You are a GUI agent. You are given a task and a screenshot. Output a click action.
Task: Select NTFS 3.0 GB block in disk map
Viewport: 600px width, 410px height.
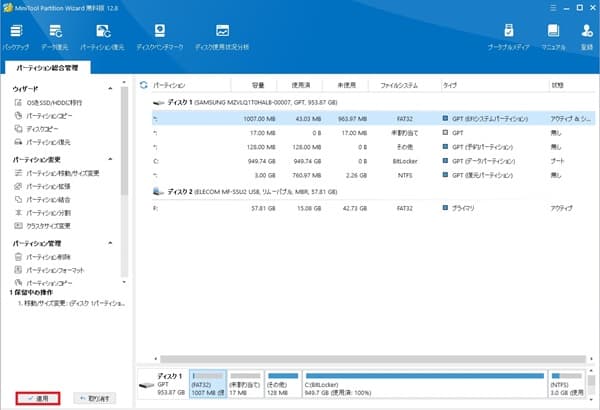(567, 384)
